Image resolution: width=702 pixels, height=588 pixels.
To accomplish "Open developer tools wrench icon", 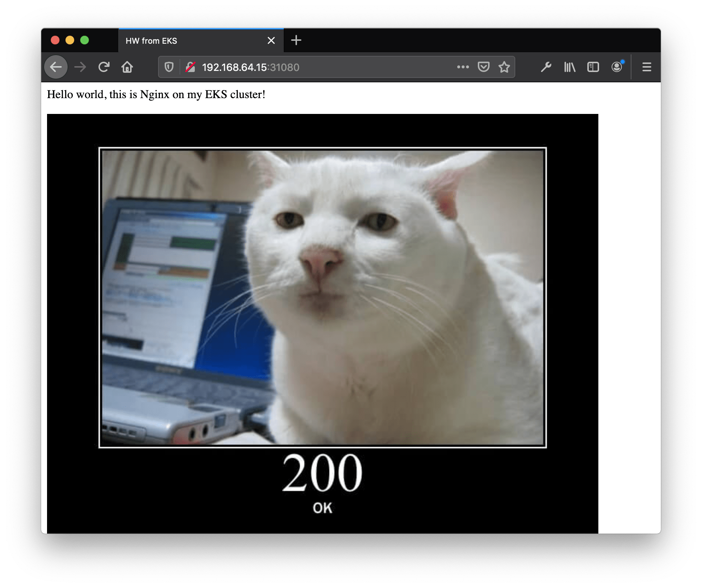I will [546, 67].
